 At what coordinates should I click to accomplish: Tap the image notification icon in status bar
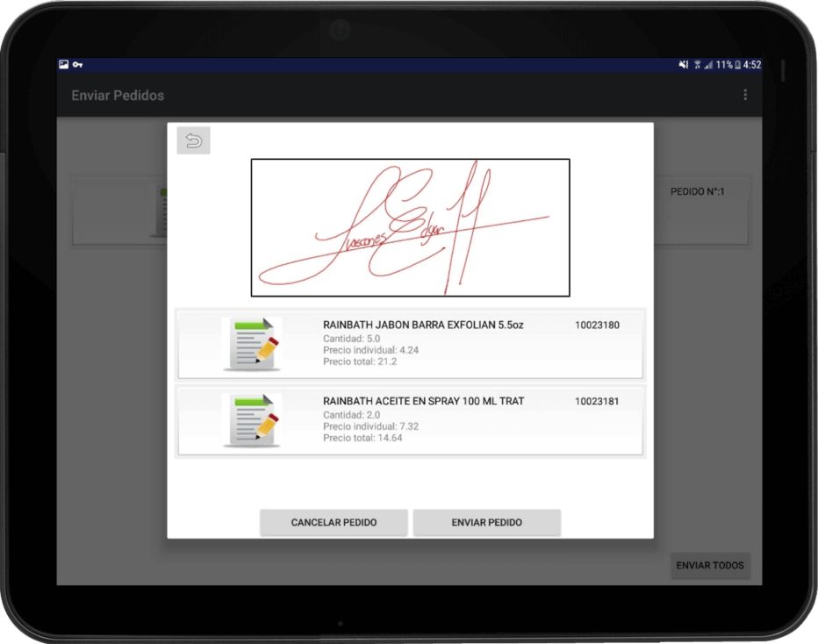(x=64, y=65)
